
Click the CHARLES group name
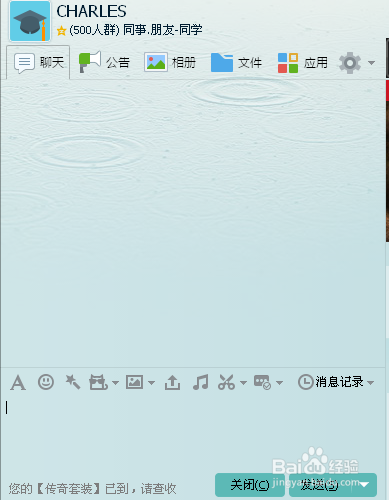[x=91, y=11]
